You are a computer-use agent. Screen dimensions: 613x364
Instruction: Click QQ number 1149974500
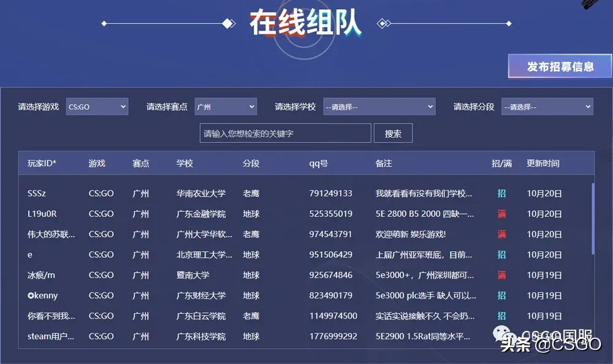tap(333, 316)
